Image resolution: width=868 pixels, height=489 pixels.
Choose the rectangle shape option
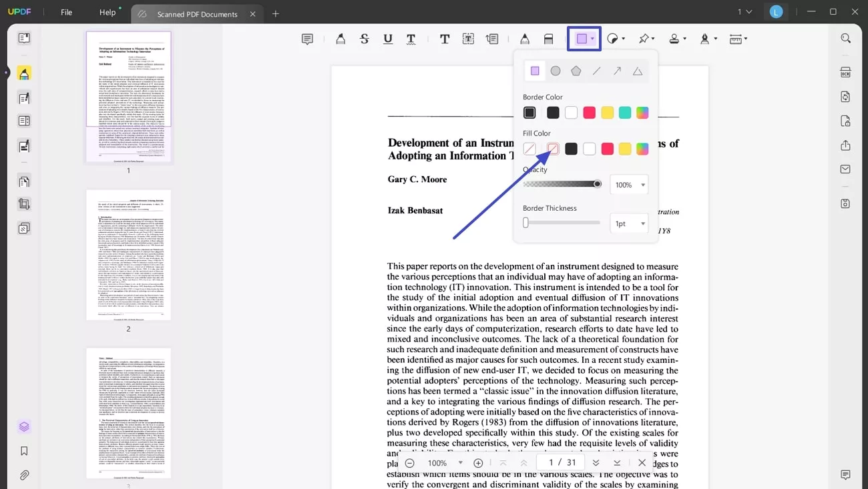tap(535, 71)
